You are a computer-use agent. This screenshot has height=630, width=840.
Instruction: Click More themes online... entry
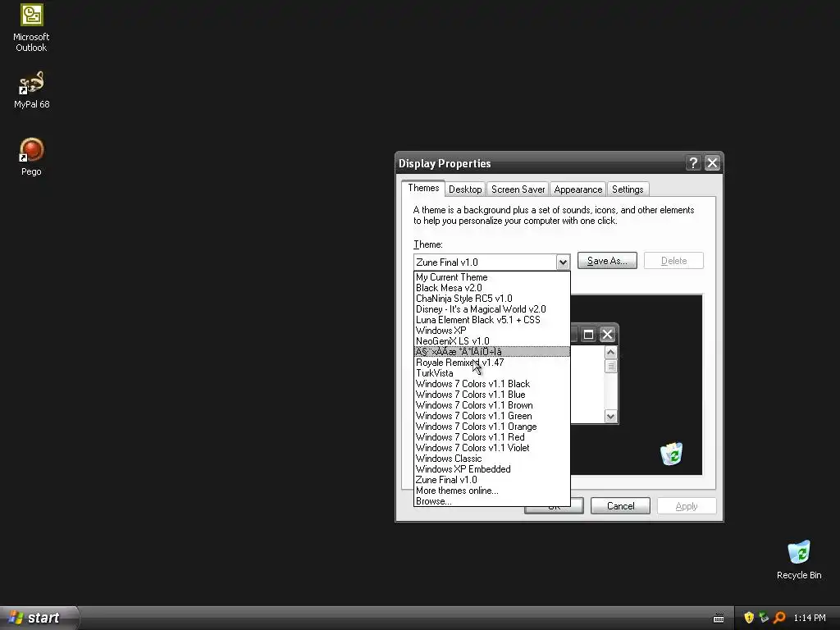tap(492, 491)
